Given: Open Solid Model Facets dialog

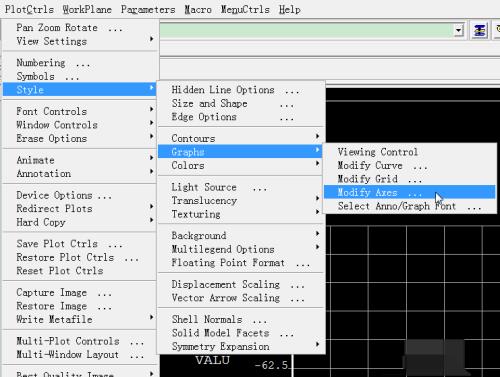Looking at the screenshot, I should 241,333.
